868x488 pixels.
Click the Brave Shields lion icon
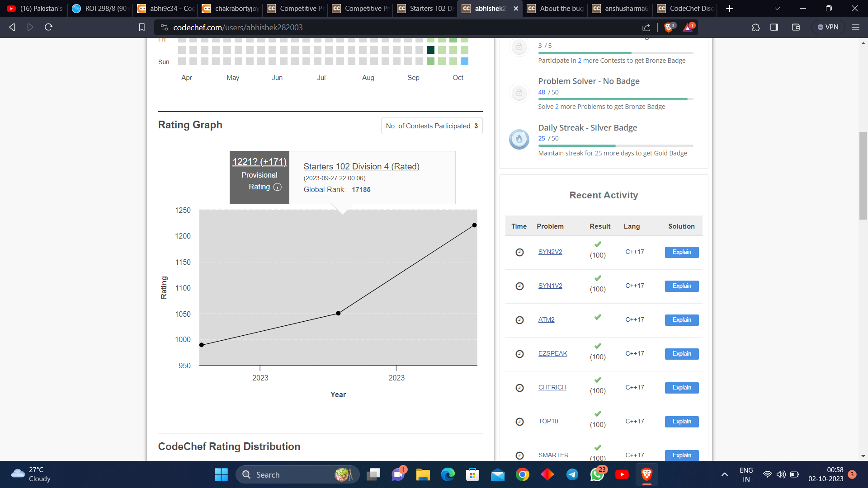coord(669,28)
